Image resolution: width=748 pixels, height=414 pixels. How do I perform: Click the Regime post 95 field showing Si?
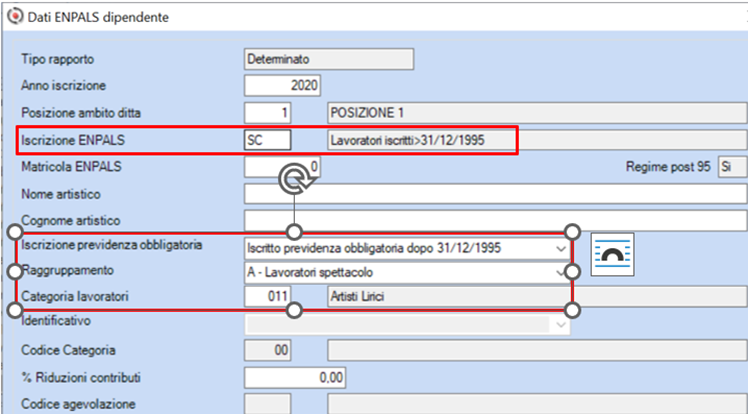(x=733, y=167)
